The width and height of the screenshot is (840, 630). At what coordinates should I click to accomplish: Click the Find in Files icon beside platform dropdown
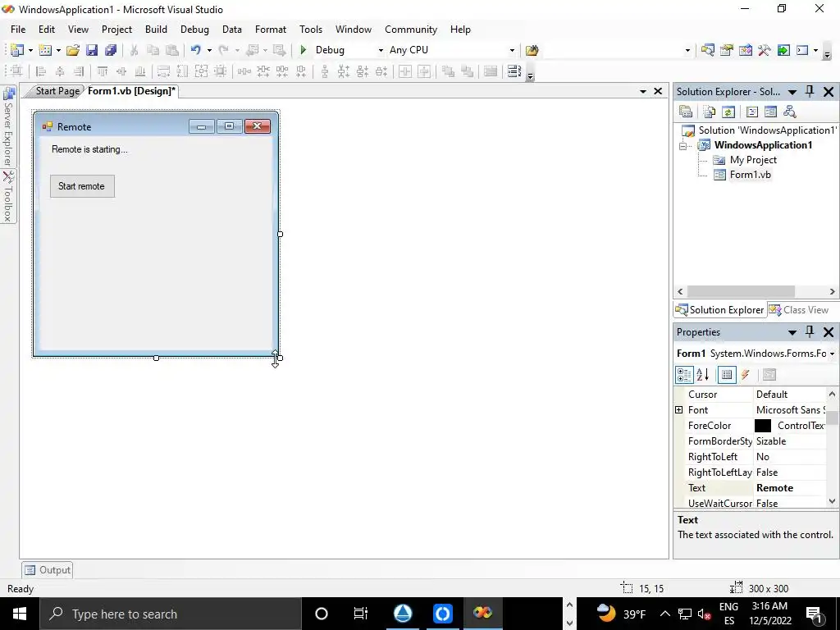click(532, 50)
